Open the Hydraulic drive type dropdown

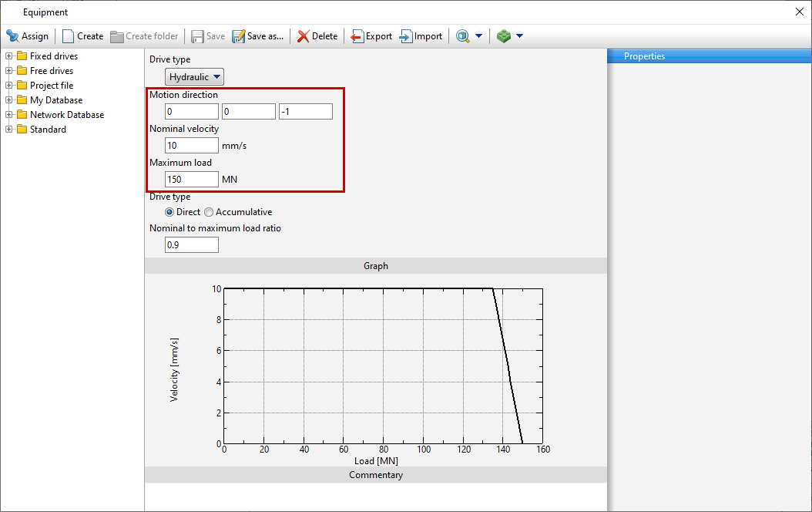point(195,76)
